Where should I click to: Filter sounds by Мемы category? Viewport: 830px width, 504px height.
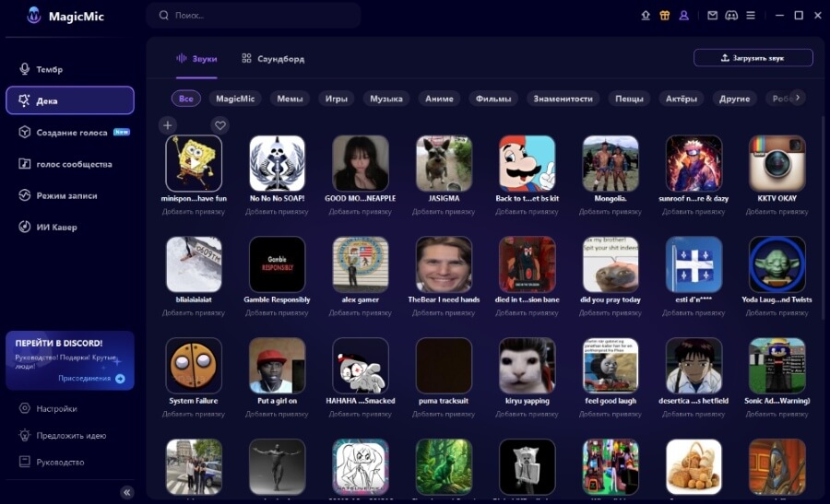click(x=290, y=99)
